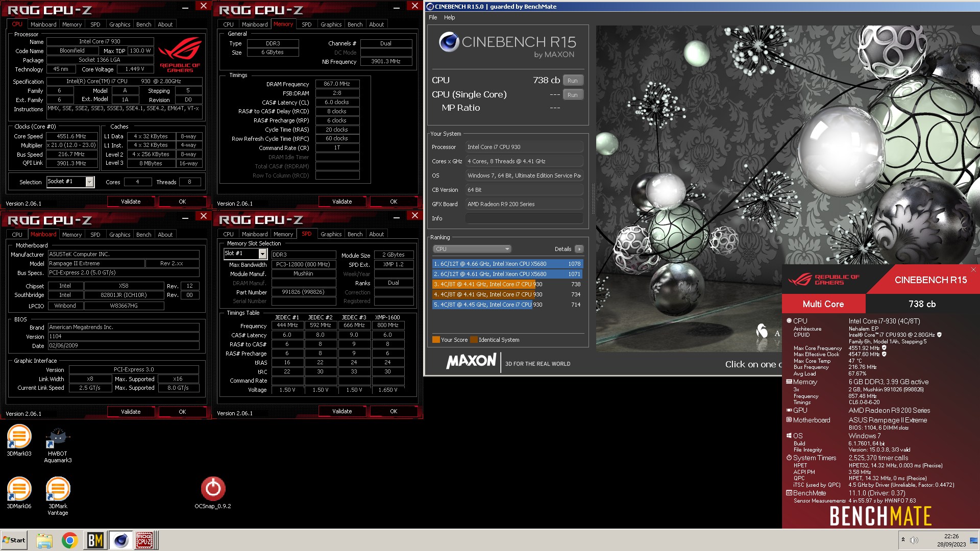
Task: Switch to Cinebench via its taskbar icon
Action: coord(121,540)
